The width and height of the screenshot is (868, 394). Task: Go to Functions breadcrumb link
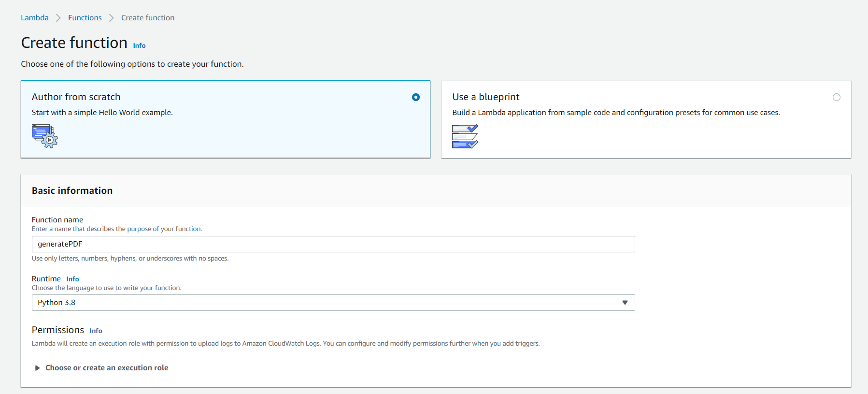(85, 18)
